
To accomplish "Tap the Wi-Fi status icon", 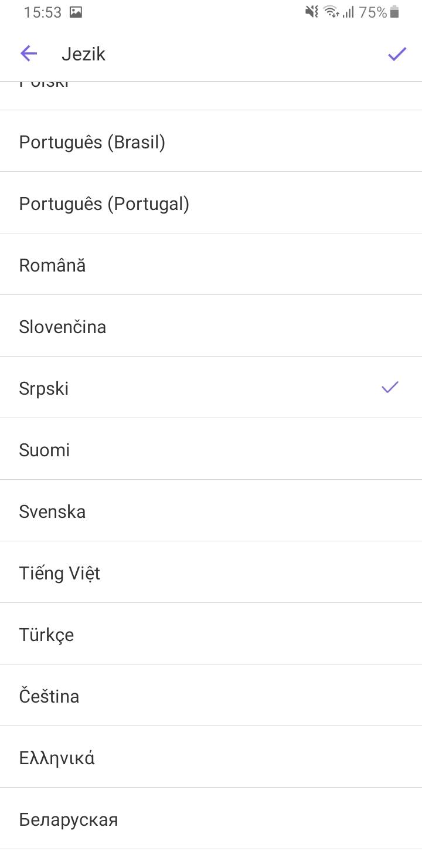I will pyautogui.click(x=331, y=12).
